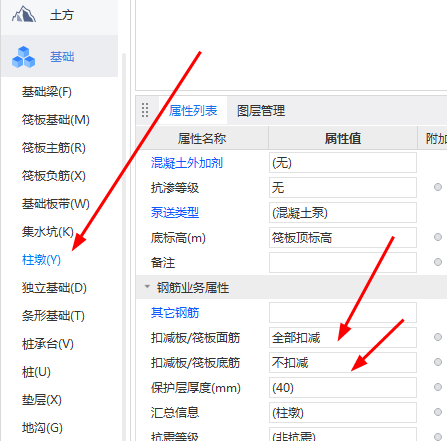The image size is (447, 441).
Task: Select 垫层(X) in the sidebar
Action: click(x=42, y=400)
